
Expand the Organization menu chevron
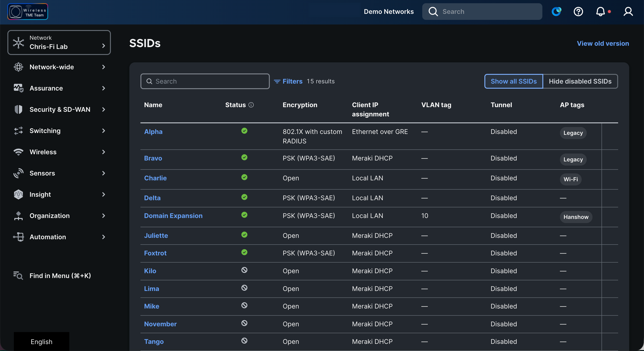103,216
